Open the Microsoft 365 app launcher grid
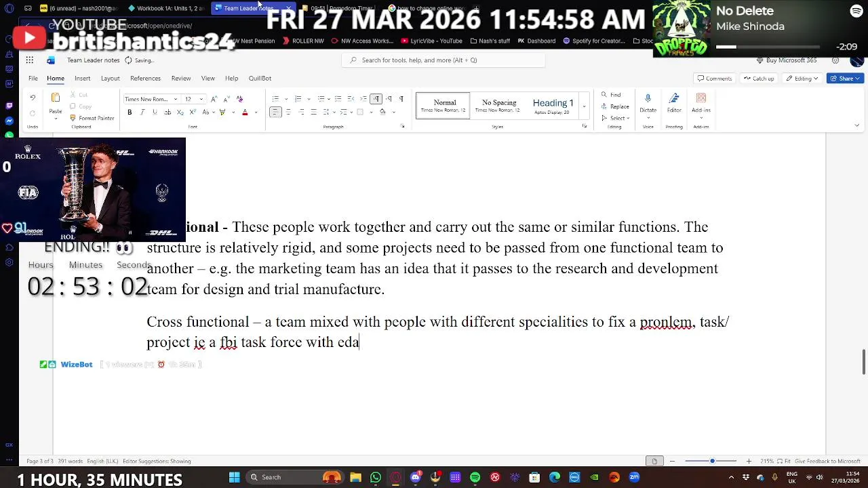This screenshot has height=488, width=868. 30,60
